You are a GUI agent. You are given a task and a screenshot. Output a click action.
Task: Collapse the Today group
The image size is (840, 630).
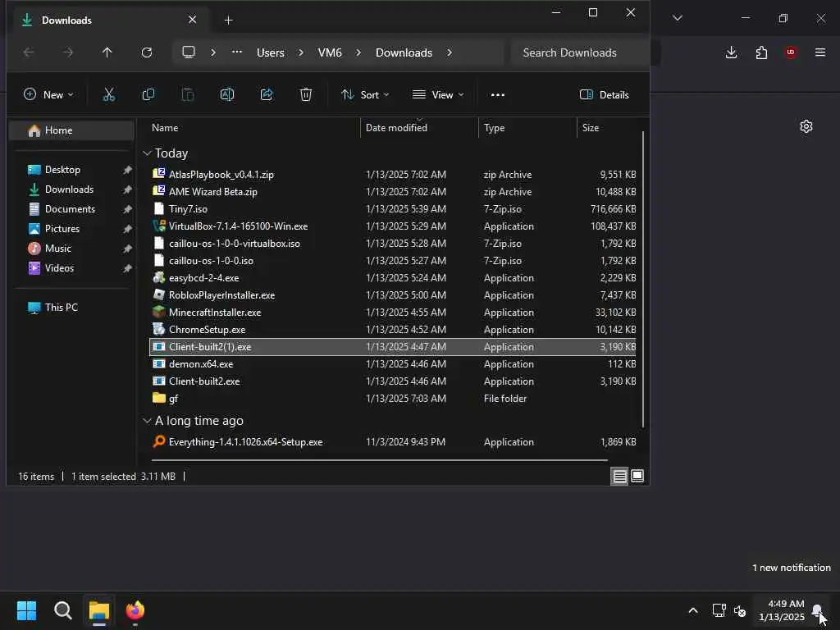(148, 153)
